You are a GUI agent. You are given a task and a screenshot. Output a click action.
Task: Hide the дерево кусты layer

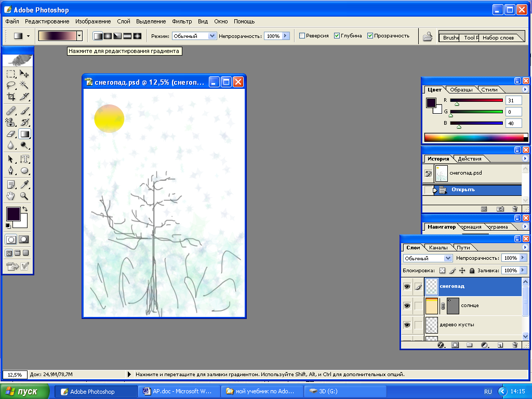(x=407, y=325)
